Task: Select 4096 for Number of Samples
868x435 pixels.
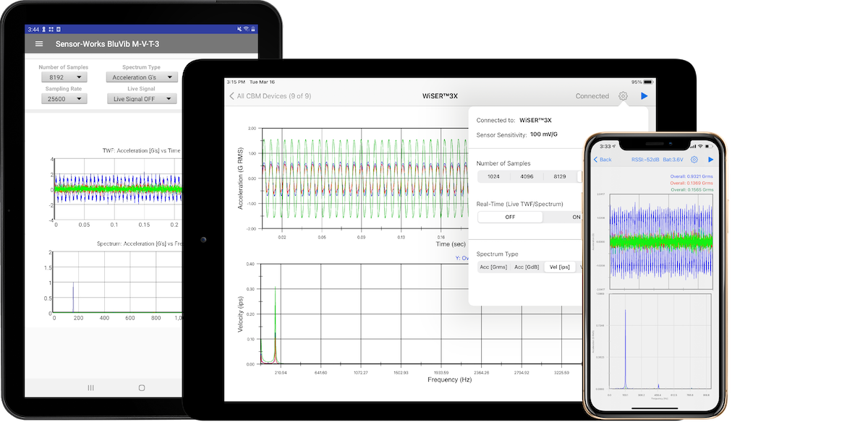Action: 527,176
